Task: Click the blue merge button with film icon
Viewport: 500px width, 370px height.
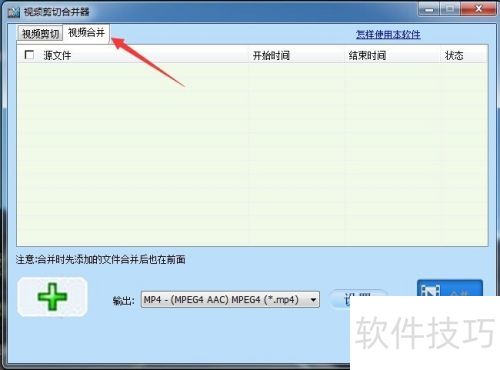Action: pos(450,288)
